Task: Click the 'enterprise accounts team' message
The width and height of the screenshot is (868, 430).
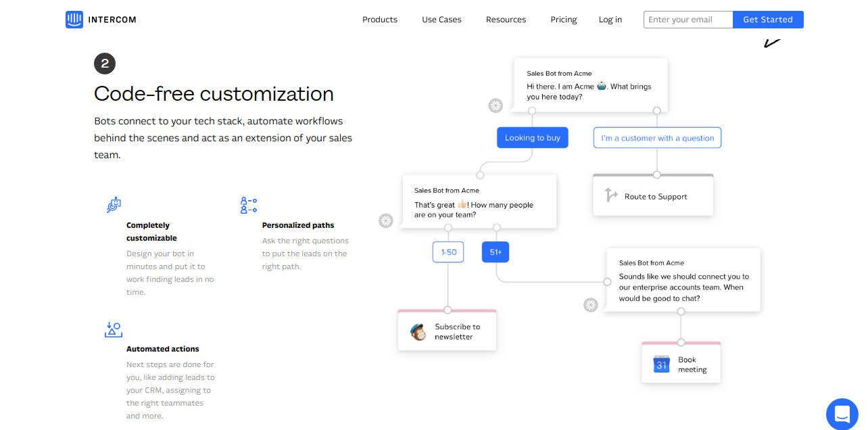Action: pos(683,280)
